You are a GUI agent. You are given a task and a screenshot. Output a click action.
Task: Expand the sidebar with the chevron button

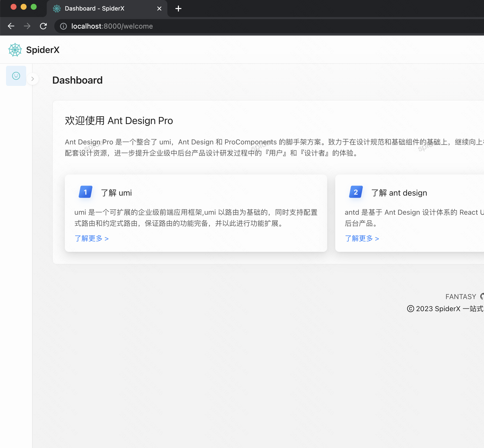pos(33,79)
